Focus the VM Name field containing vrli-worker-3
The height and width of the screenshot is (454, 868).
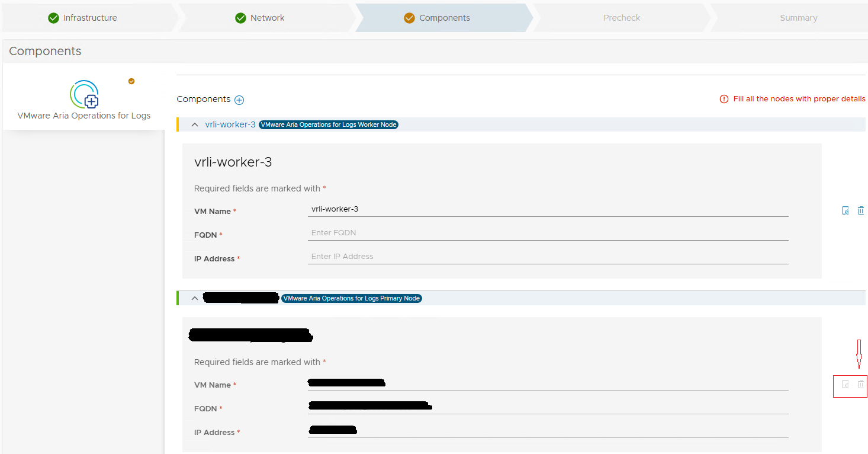pyautogui.click(x=548, y=209)
